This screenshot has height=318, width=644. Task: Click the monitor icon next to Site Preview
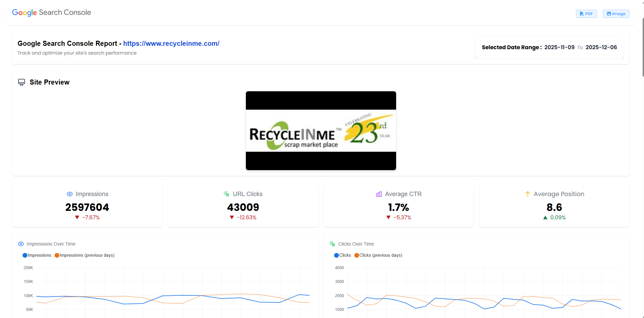22,82
